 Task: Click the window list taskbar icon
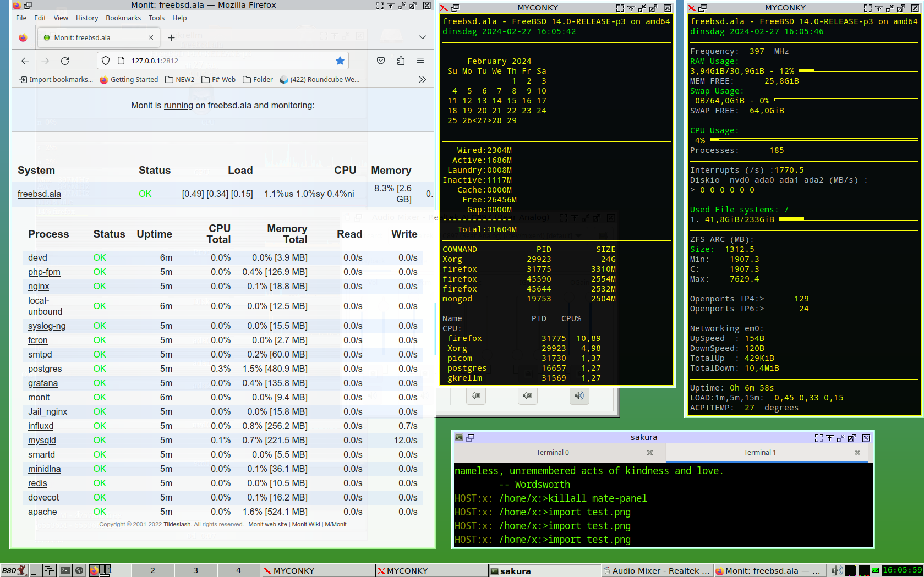50,570
